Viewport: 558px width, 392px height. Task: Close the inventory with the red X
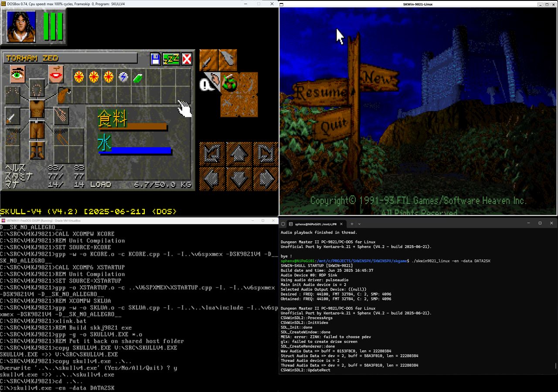(187, 59)
